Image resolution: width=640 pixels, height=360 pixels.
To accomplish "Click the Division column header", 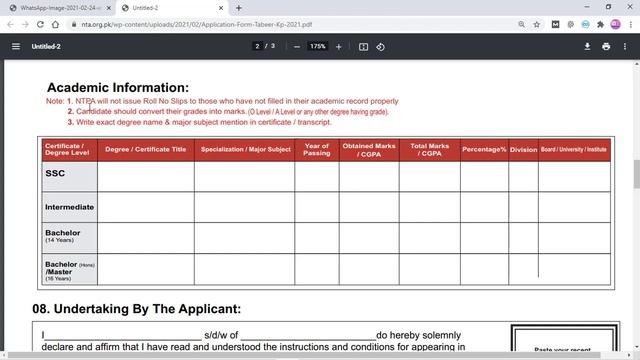I will pyautogui.click(x=523, y=150).
